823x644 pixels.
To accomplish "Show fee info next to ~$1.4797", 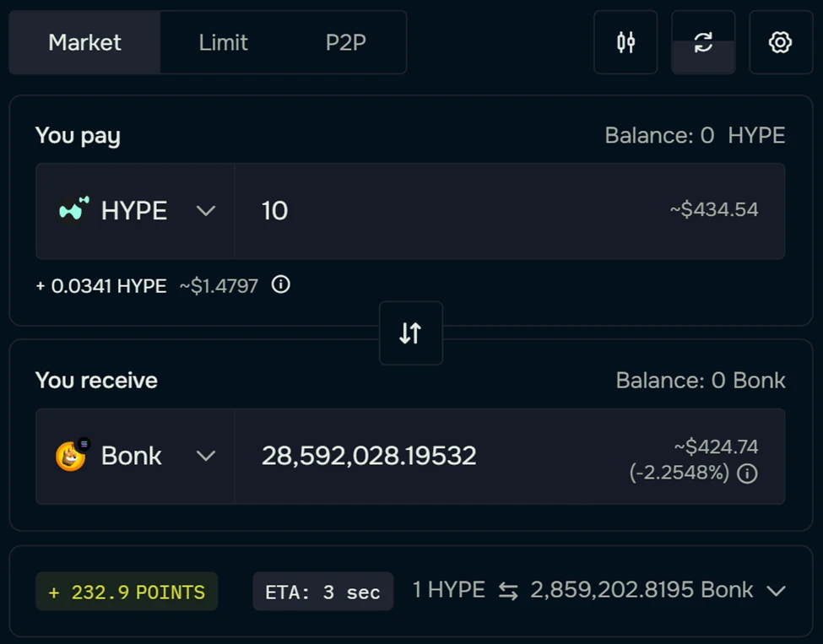I will pos(281,285).
